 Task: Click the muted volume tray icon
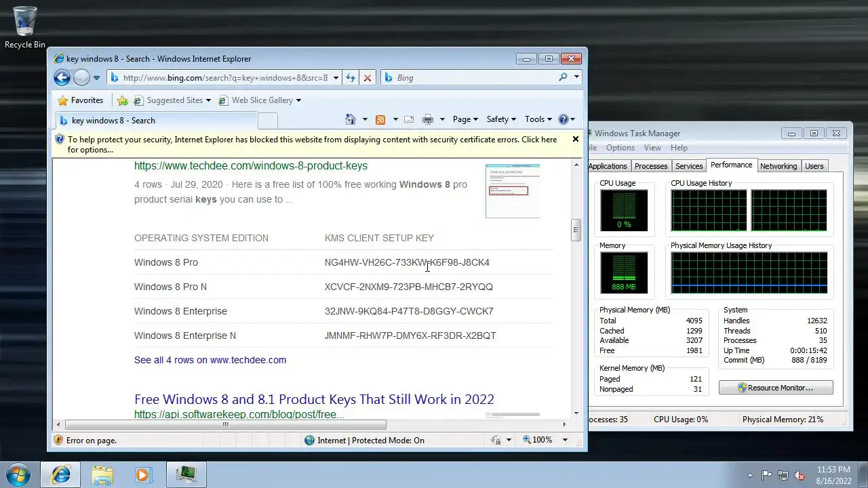(x=800, y=475)
